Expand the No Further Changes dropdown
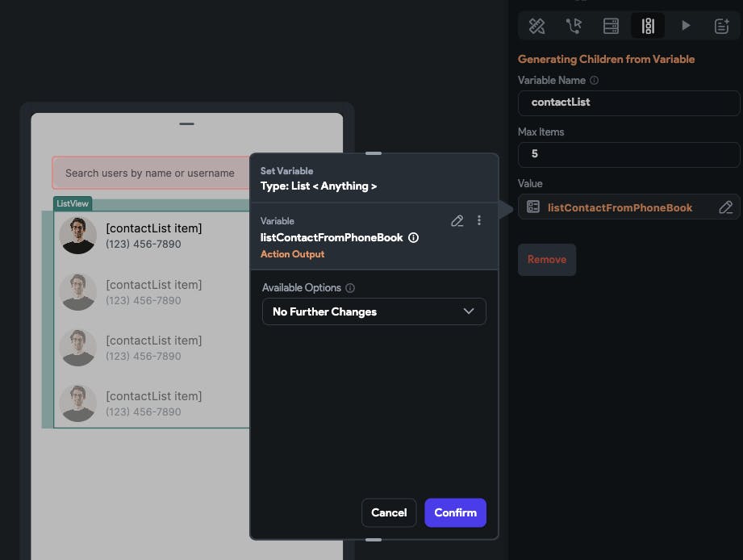The width and height of the screenshot is (743, 560). (x=374, y=311)
